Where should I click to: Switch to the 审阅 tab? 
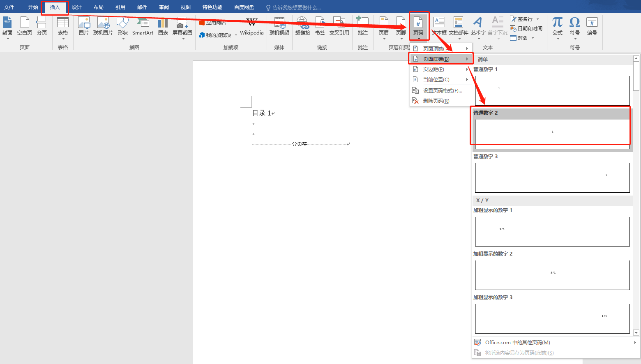click(164, 7)
